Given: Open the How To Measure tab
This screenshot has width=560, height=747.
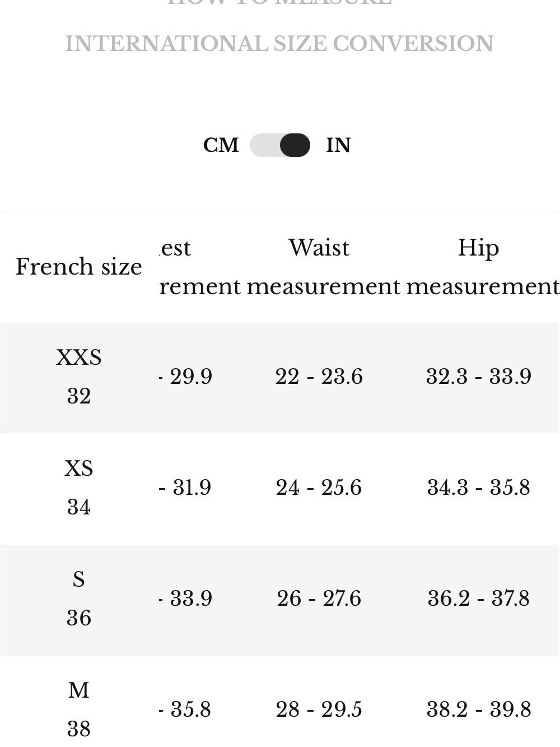Looking at the screenshot, I should [x=279, y=3].
